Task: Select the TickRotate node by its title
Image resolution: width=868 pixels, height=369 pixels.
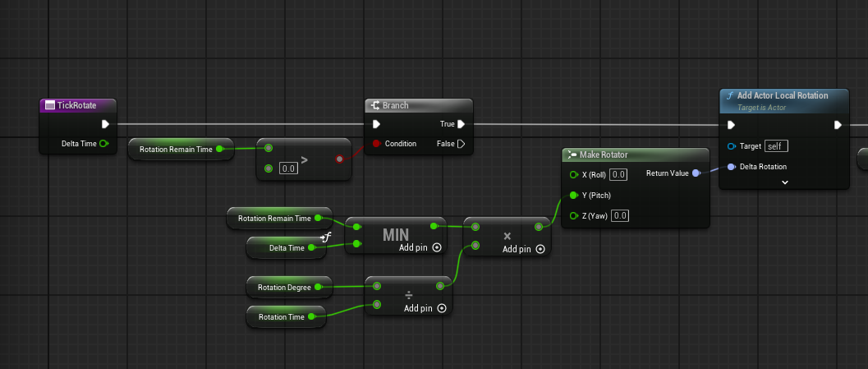Action: 77,105
